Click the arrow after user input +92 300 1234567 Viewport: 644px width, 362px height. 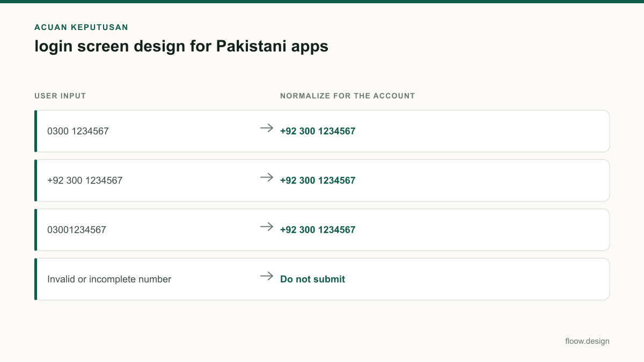267,178
